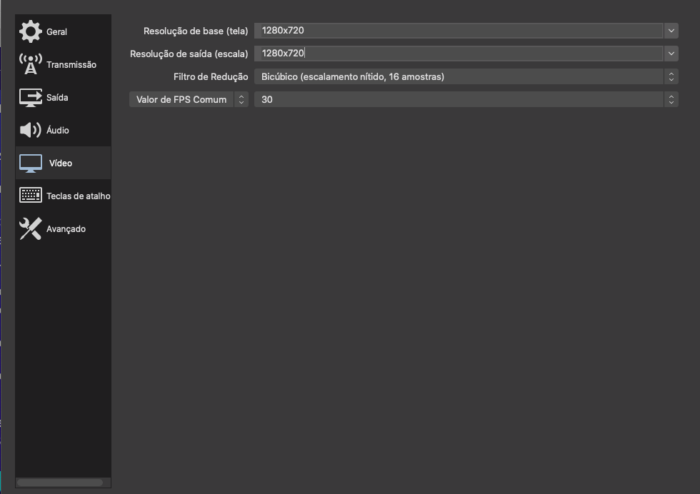Click the Áudio speaker icon
700x494 pixels.
(x=30, y=130)
